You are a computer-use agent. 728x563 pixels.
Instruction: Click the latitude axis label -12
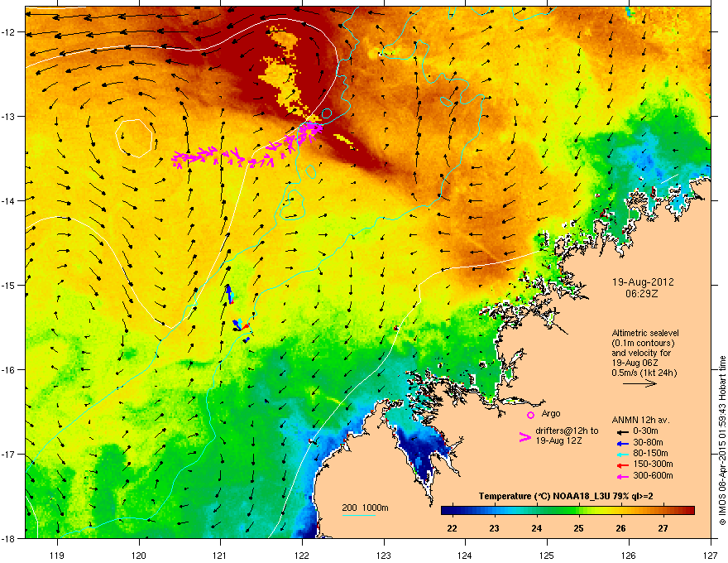click(8, 32)
